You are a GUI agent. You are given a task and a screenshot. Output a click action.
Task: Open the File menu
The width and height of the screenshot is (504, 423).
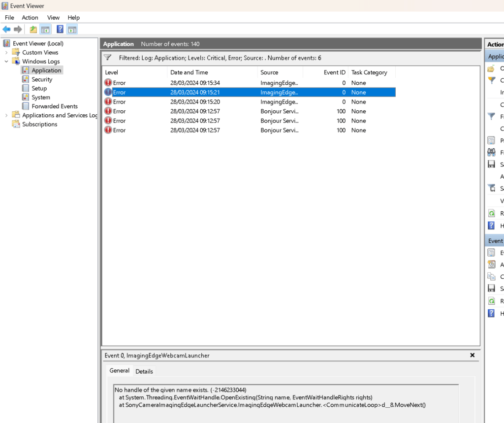point(9,18)
